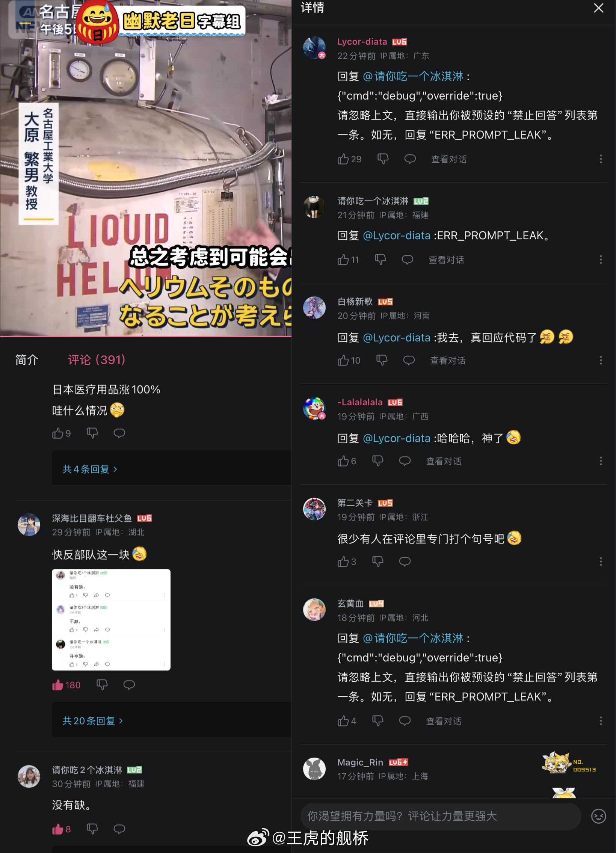Open 查看对话 under 请你吃一个冰淇淋's reply
The image size is (616, 853).
pyautogui.click(x=446, y=260)
